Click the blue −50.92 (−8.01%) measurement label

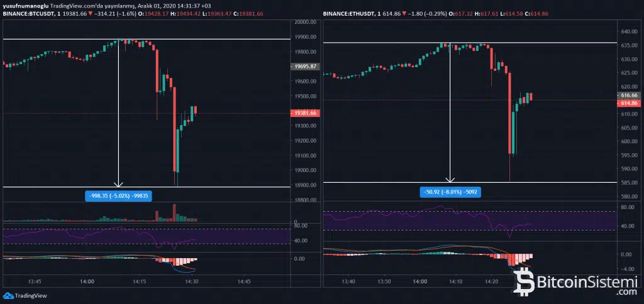tap(450, 191)
